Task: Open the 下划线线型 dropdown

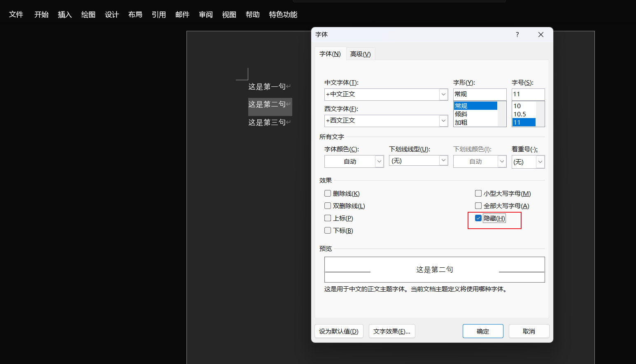Action: click(x=443, y=160)
